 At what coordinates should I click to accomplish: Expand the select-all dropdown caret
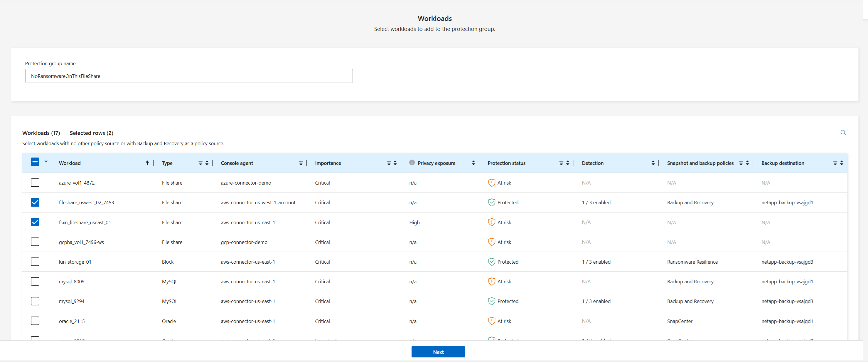click(x=46, y=162)
